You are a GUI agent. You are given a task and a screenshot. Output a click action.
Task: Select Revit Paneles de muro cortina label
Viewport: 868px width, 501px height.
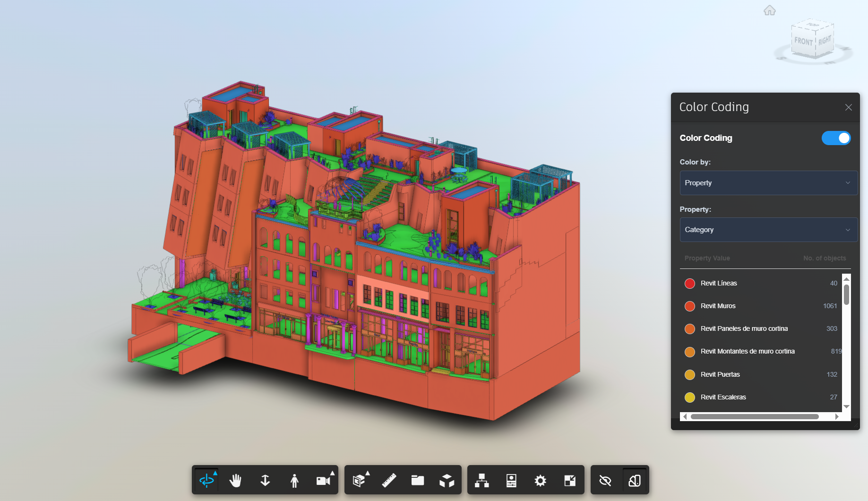tap(744, 328)
